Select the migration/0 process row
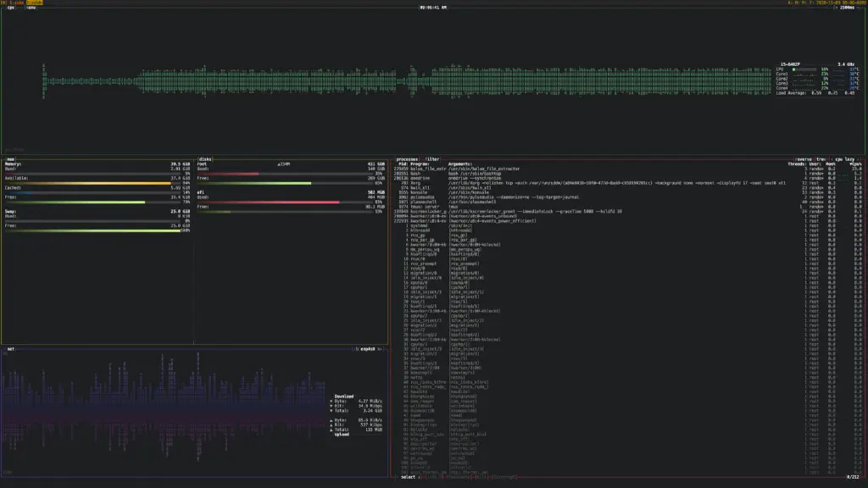This screenshot has height=488, width=868. (627, 274)
